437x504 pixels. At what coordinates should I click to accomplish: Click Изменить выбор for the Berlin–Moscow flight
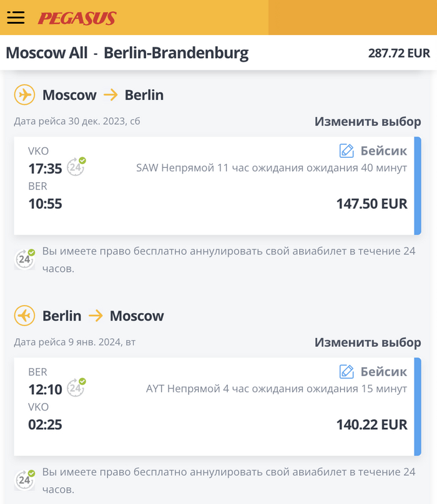[368, 342]
